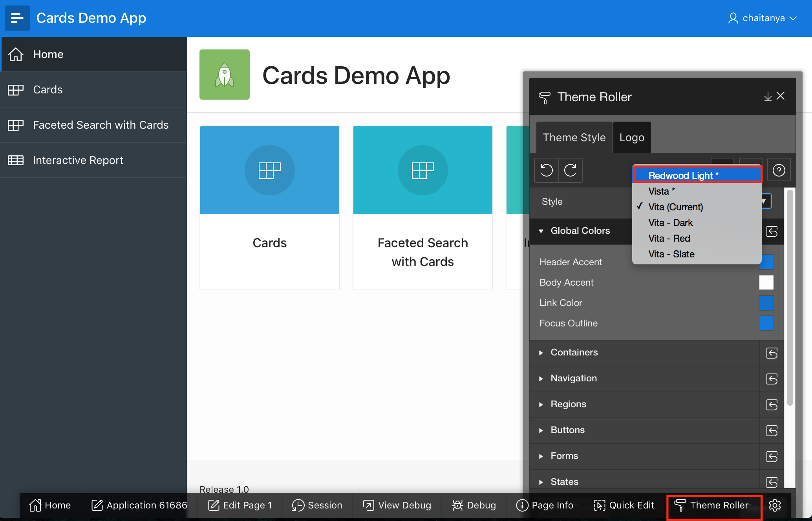Open the Faceted Search with Cards card

click(x=422, y=208)
